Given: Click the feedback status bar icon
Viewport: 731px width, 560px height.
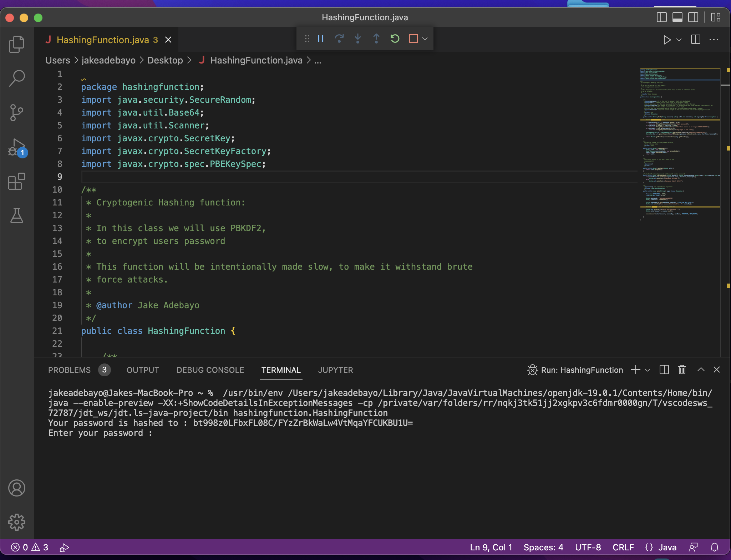Looking at the screenshot, I should pyautogui.click(x=693, y=547).
